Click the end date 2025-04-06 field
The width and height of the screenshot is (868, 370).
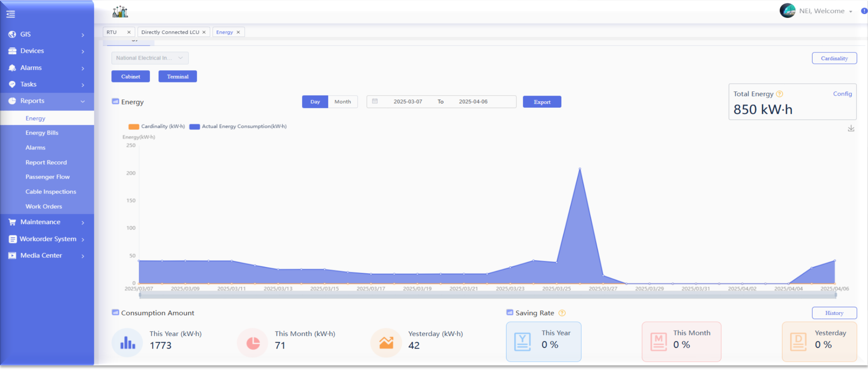coord(473,102)
